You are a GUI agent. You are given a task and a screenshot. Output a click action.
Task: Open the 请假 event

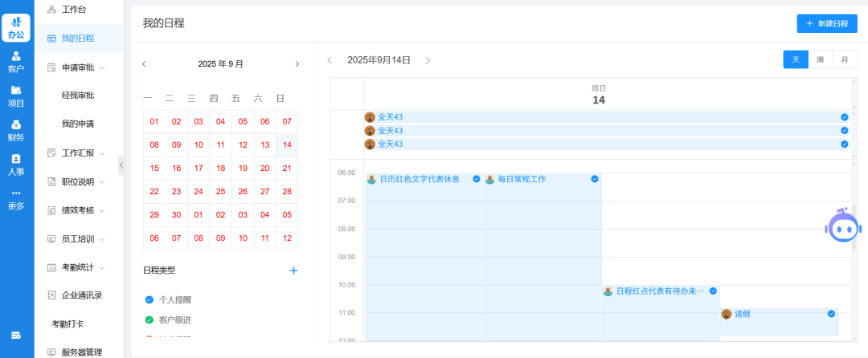tap(779, 322)
